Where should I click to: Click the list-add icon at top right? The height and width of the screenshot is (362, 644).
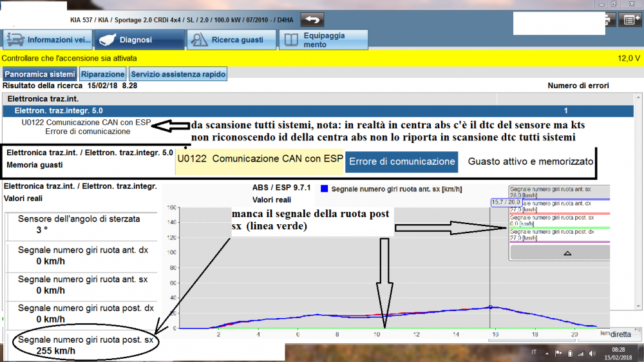click(630, 20)
